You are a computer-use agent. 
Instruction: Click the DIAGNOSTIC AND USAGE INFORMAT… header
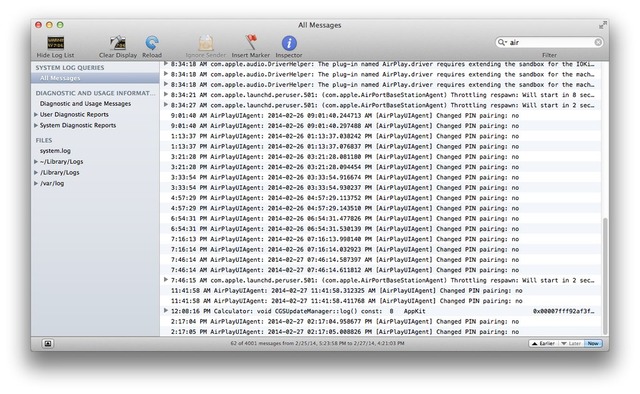pyautogui.click(x=95, y=93)
